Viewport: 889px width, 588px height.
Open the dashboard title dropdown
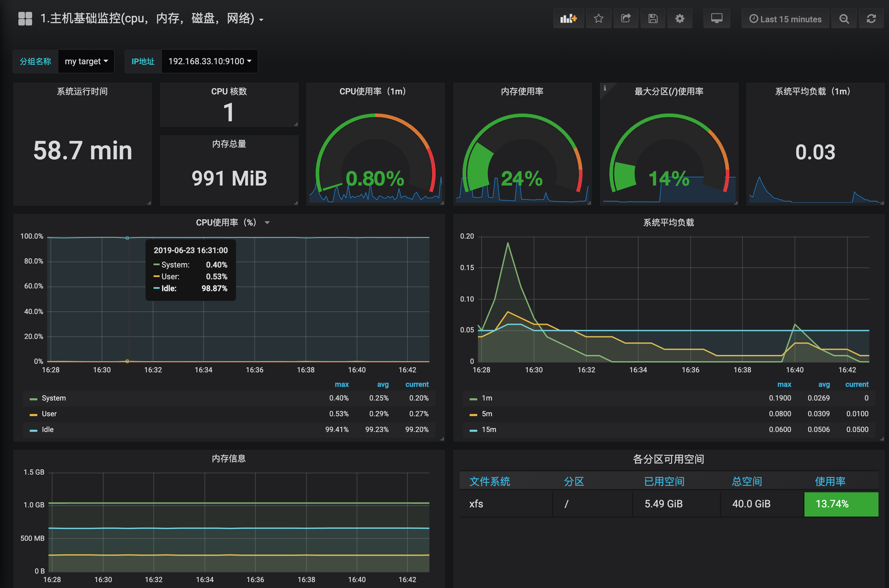152,18
